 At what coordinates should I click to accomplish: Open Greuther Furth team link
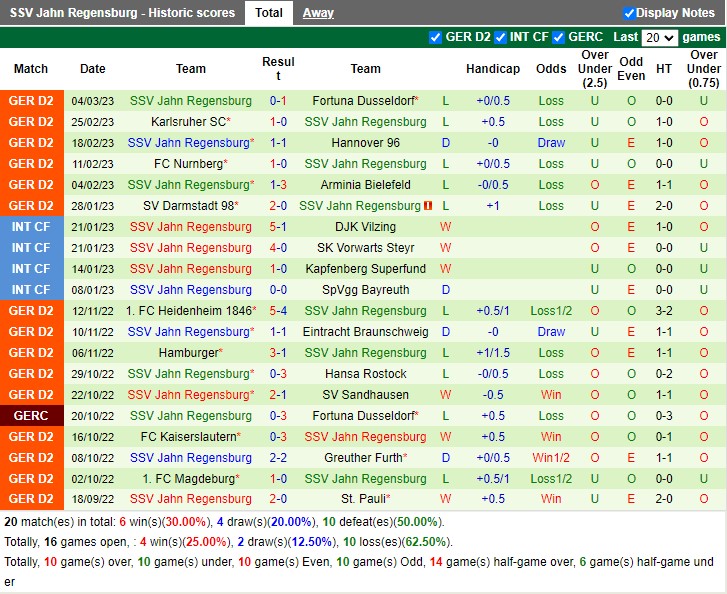click(363, 458)
